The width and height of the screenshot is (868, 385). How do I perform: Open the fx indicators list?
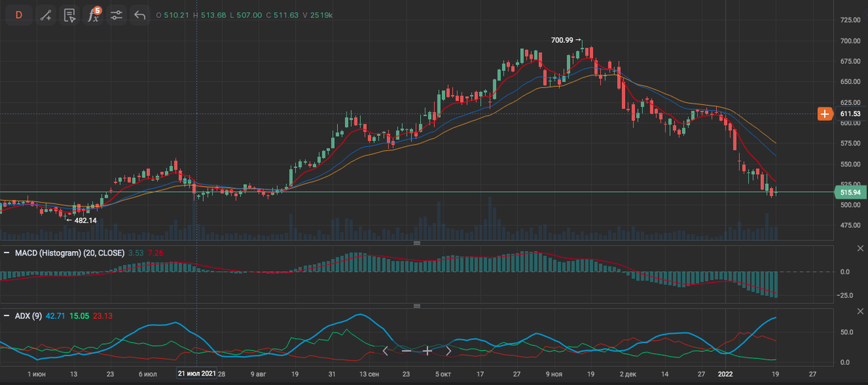[93, 14]
